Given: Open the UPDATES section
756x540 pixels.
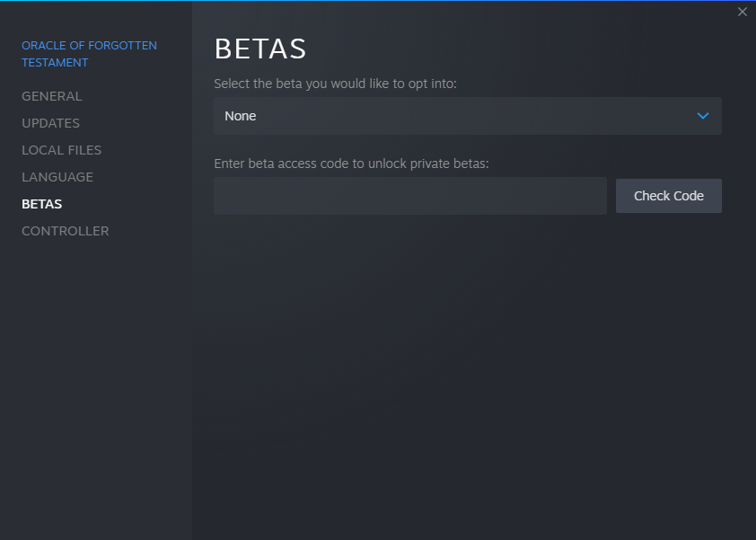Looking at the screenshot, I should coord(50,123).
